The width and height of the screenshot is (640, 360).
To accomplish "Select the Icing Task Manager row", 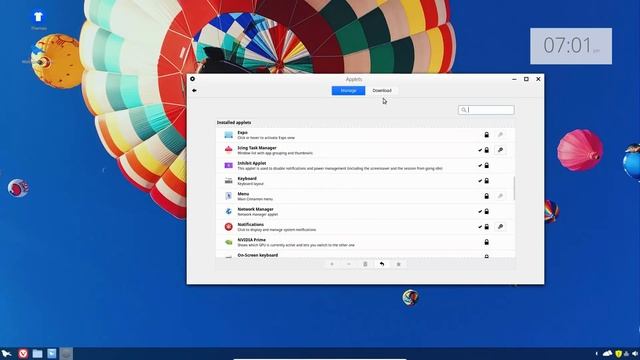I will tap(365, 150).
